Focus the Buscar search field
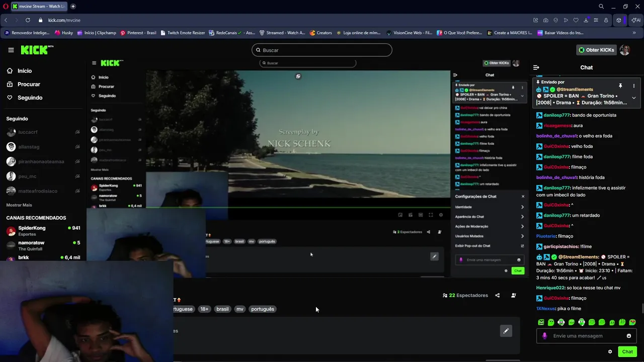The width and height of the screenshot is (644, 362). 322,50
